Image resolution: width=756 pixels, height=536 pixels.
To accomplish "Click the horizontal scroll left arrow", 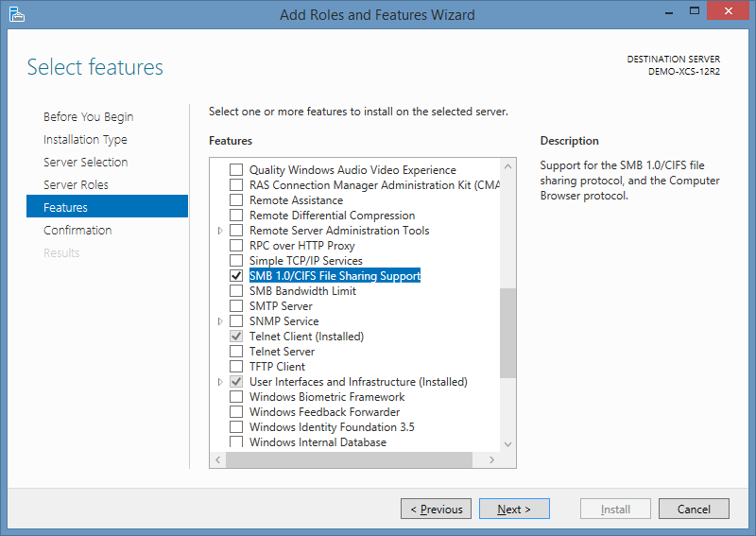I will (218, 459).
